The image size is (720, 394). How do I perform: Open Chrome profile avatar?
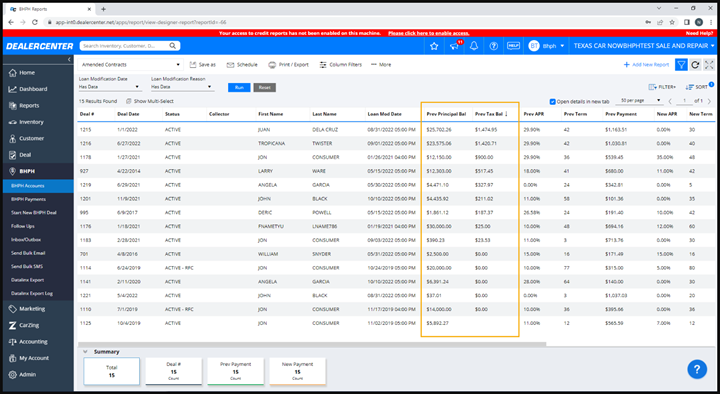pyautogui.click(x=699, y=22)
